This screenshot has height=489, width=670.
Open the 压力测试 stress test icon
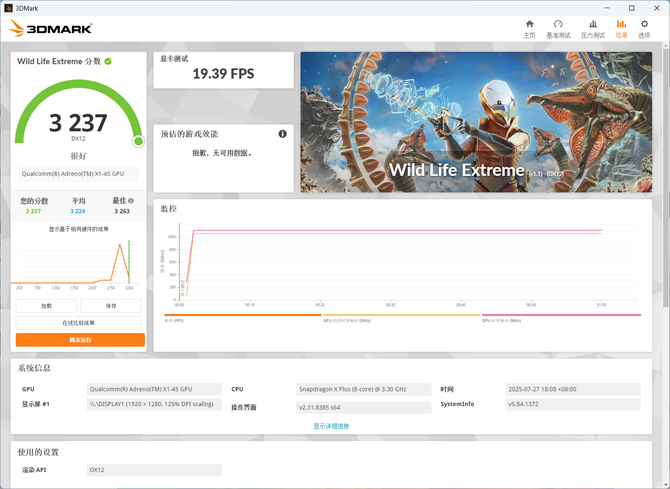593,24
